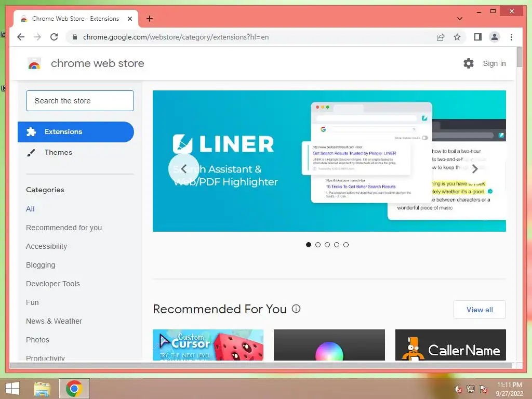The image size is (532, 399).
Task: Open the Developer Tools category
Action: (53, 284)
